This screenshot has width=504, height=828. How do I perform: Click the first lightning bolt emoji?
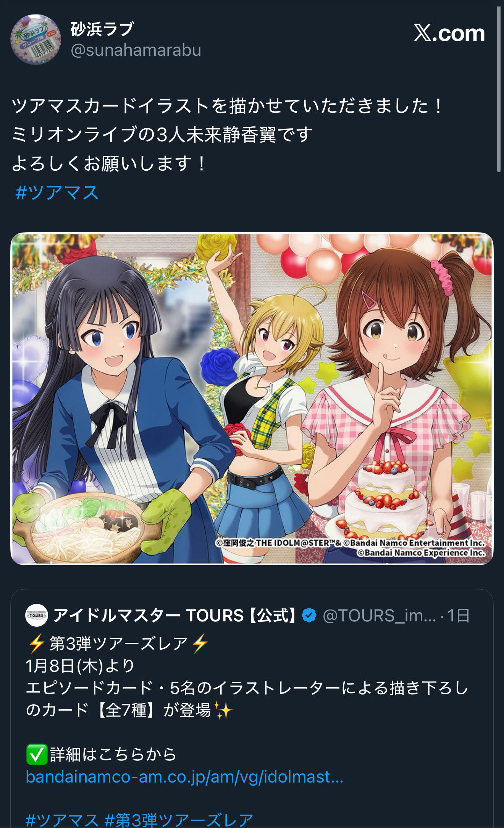[36, 644]
